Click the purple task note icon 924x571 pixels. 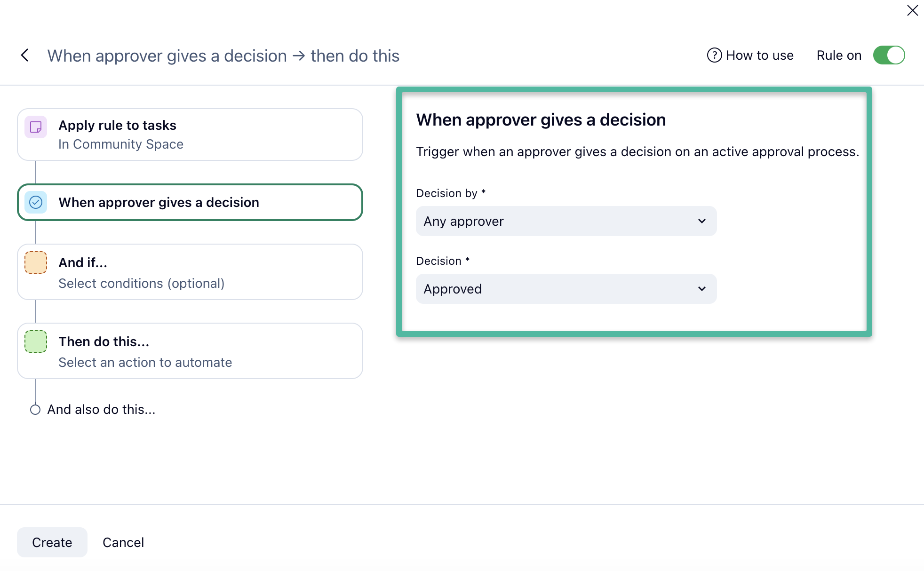click(x=36, y=127)
